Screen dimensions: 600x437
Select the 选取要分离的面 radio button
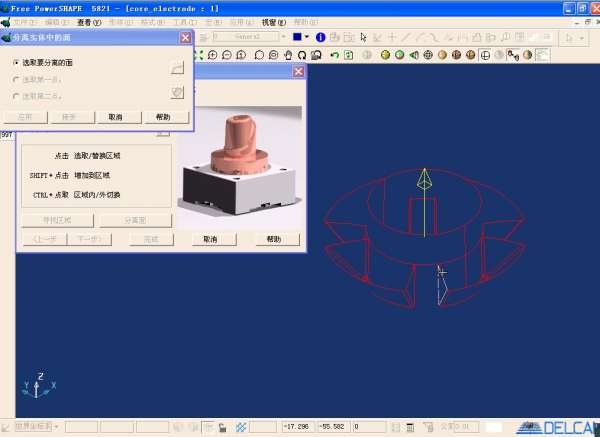coord(15,62)
